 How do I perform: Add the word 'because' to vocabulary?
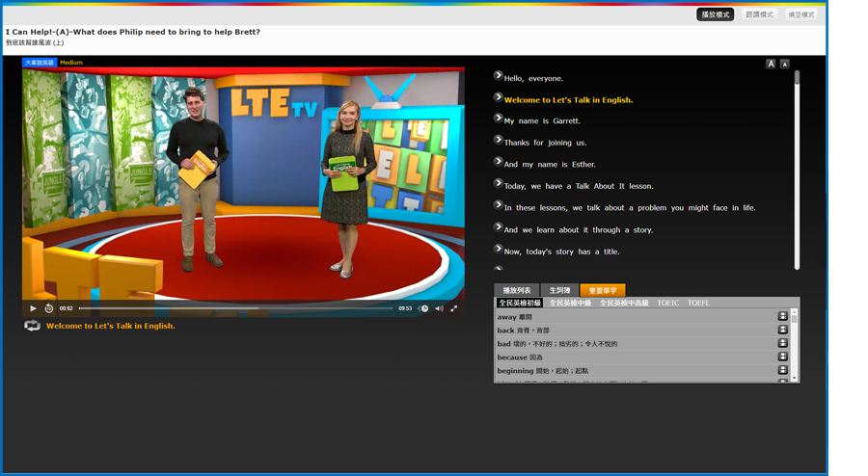pyautogui.click(x=783, y=357)
